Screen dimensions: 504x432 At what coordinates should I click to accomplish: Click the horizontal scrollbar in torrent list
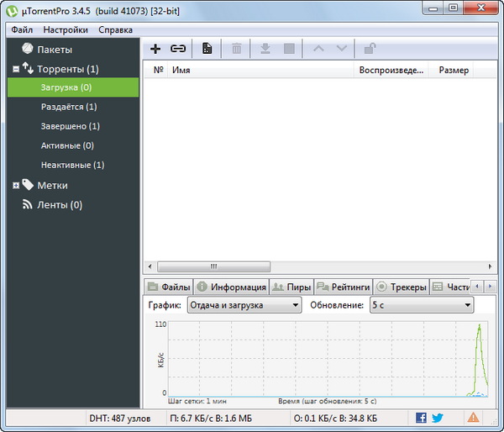(x=214, y=266)
